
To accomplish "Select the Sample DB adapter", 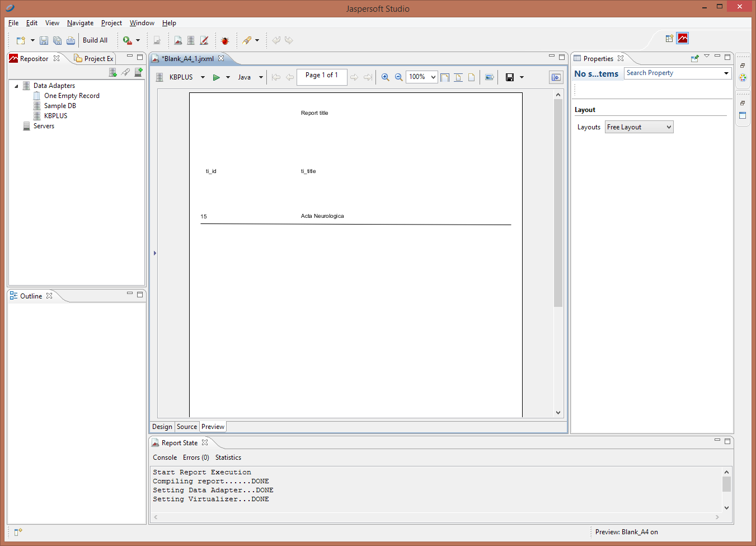I will 60,106.
